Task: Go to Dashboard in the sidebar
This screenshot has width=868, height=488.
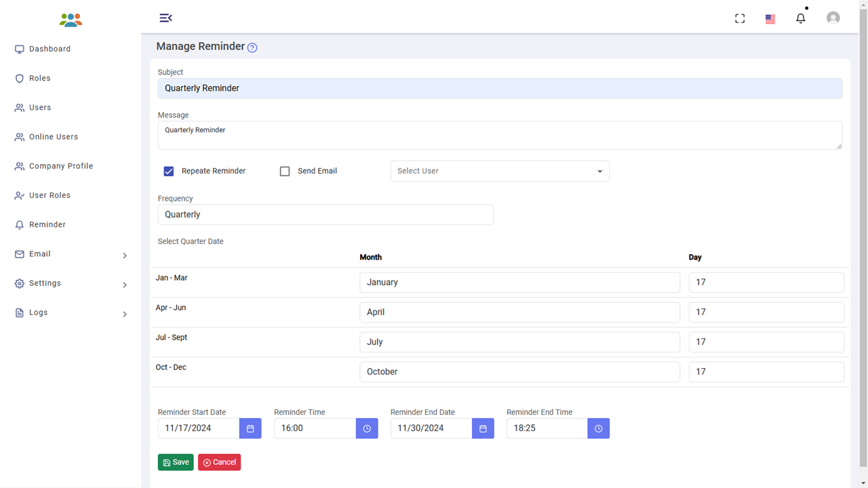Action: [x=50, y=49]
